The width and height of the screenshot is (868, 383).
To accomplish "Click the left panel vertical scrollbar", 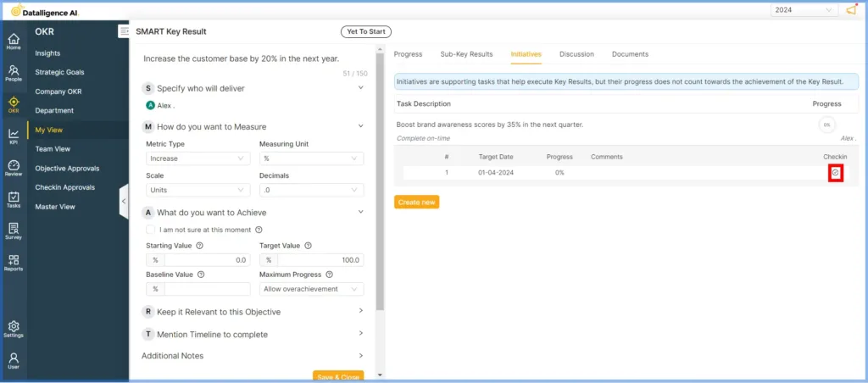I will (379, 183).
